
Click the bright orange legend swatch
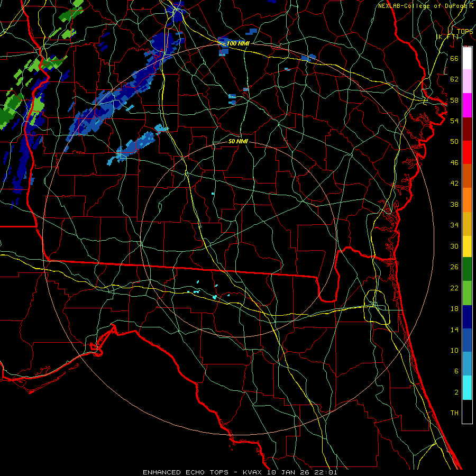point(467,199)
